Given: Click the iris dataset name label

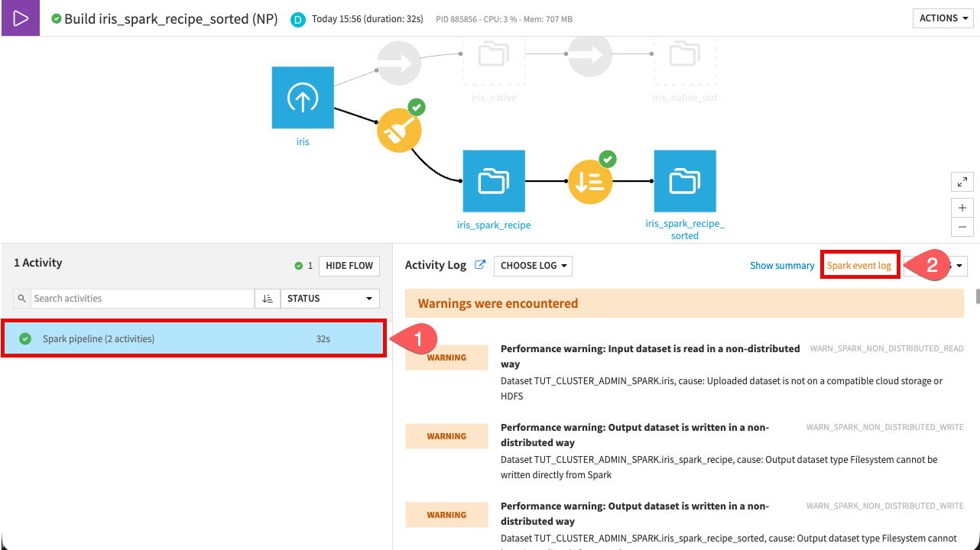Looking at the screenshot, I should [303, 142].
